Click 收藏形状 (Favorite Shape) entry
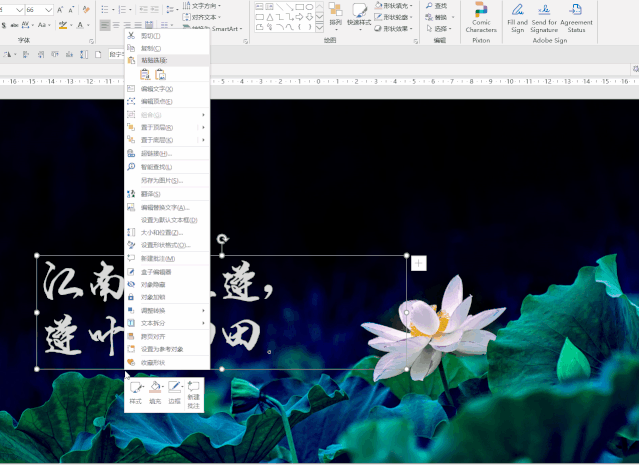 tap(167, 363)
